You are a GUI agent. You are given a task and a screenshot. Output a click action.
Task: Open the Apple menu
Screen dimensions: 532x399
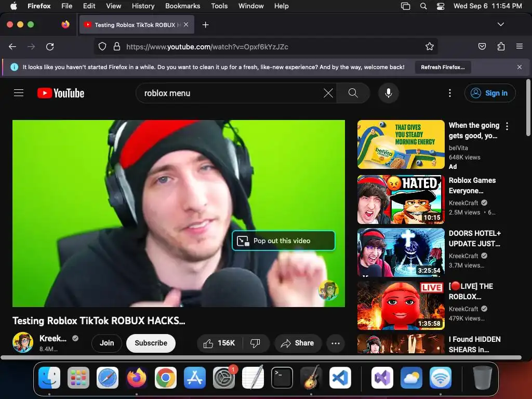[14, 6]
